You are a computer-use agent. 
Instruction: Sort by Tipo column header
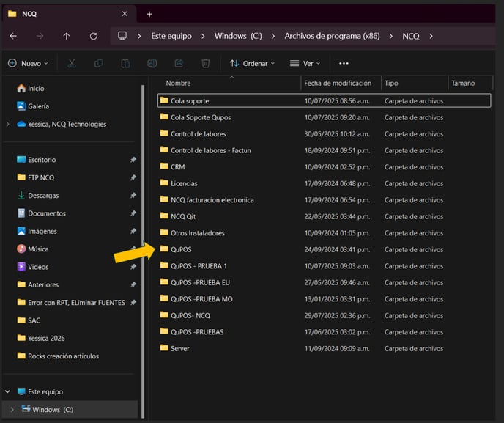[391, 84]
